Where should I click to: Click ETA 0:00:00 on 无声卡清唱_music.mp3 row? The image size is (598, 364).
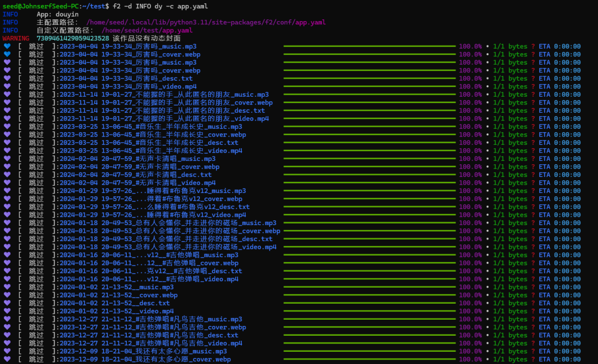click(x=559, y=159)
